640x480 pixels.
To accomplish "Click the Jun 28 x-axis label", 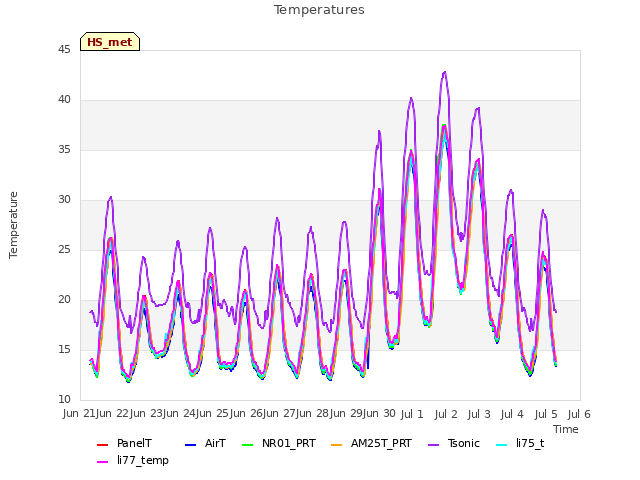I will 313,414.
